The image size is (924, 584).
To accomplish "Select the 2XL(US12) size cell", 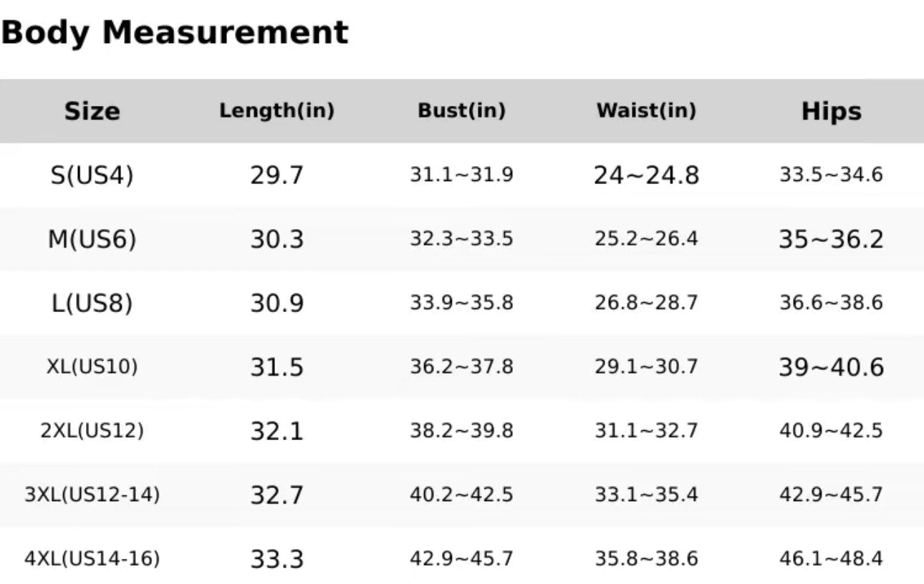I will click(92, 431).
